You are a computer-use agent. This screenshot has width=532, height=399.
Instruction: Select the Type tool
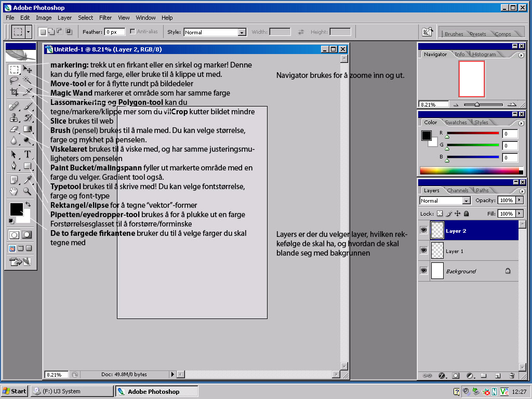28,155
